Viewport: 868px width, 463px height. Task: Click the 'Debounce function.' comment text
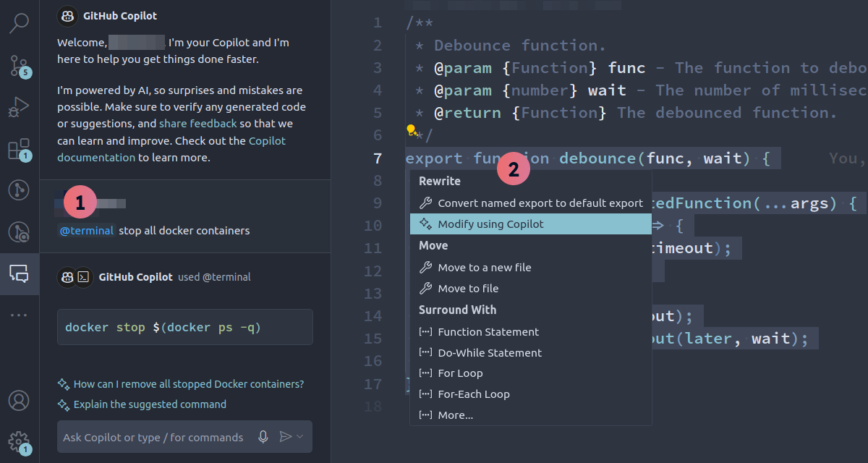coord(519,46)
